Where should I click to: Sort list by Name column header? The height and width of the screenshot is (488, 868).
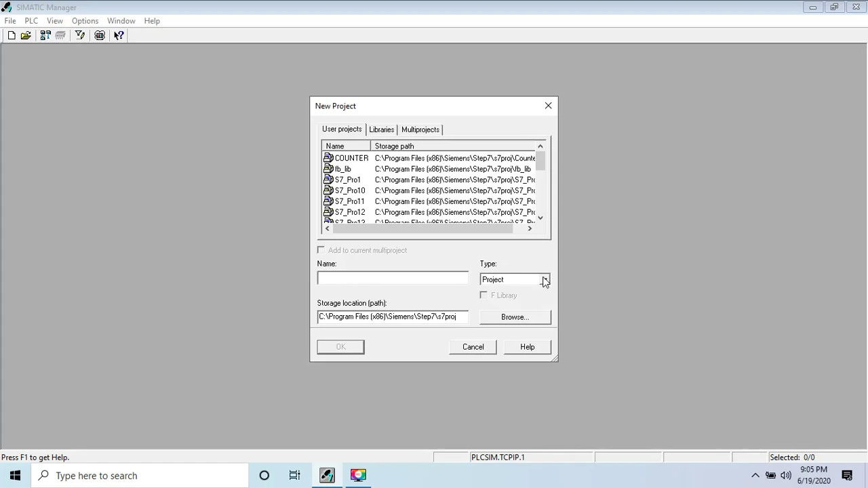point(347,146)
